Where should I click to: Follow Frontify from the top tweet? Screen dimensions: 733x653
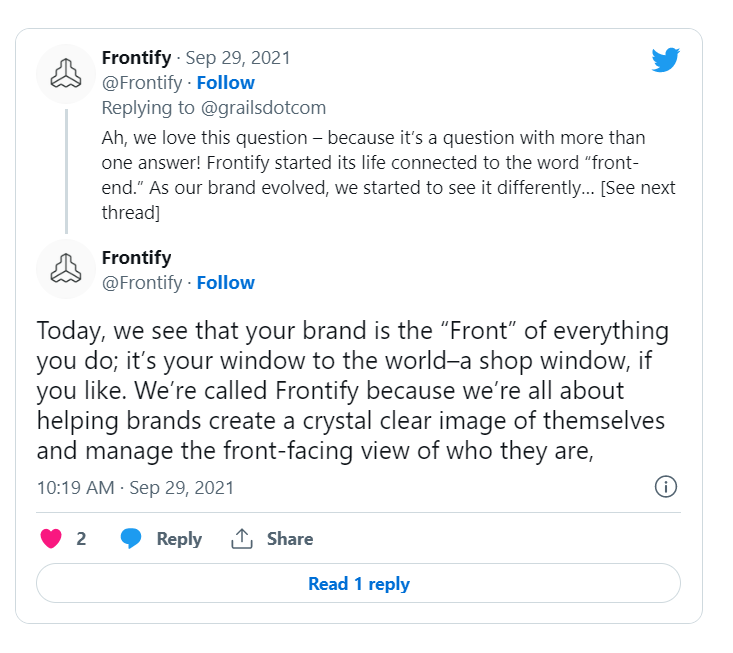click(225, 83)
